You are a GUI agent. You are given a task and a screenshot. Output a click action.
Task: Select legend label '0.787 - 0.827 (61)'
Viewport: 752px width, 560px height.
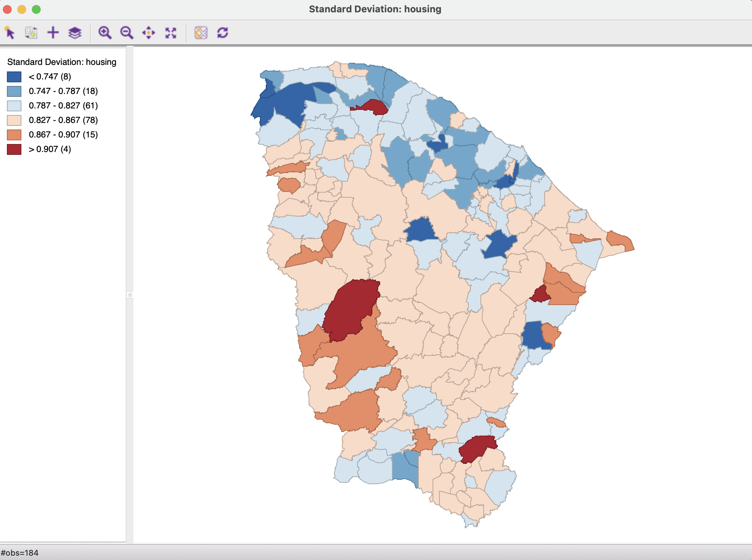coord(63,106)
